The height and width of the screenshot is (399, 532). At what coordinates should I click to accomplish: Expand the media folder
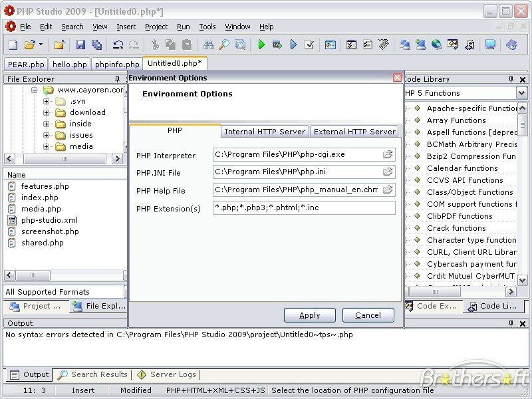coord(46,146)
